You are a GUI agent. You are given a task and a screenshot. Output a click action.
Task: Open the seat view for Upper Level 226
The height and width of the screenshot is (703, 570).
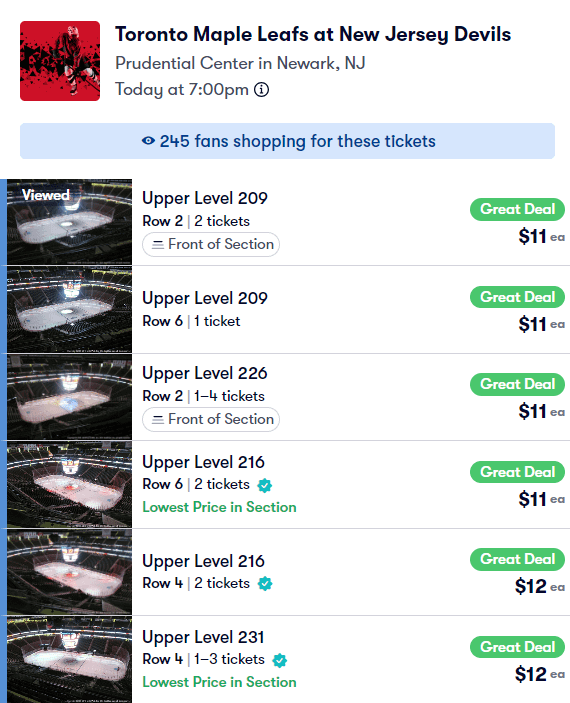[69, 397]
